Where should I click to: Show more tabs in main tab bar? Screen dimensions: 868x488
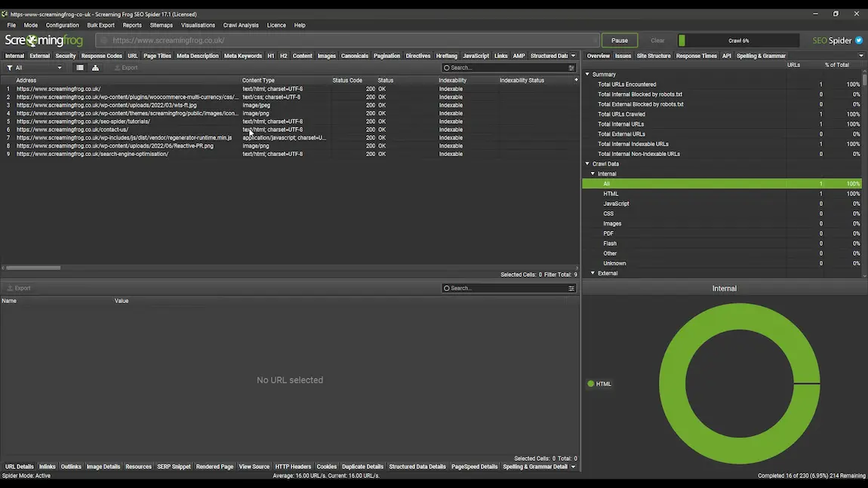point(573,56)
